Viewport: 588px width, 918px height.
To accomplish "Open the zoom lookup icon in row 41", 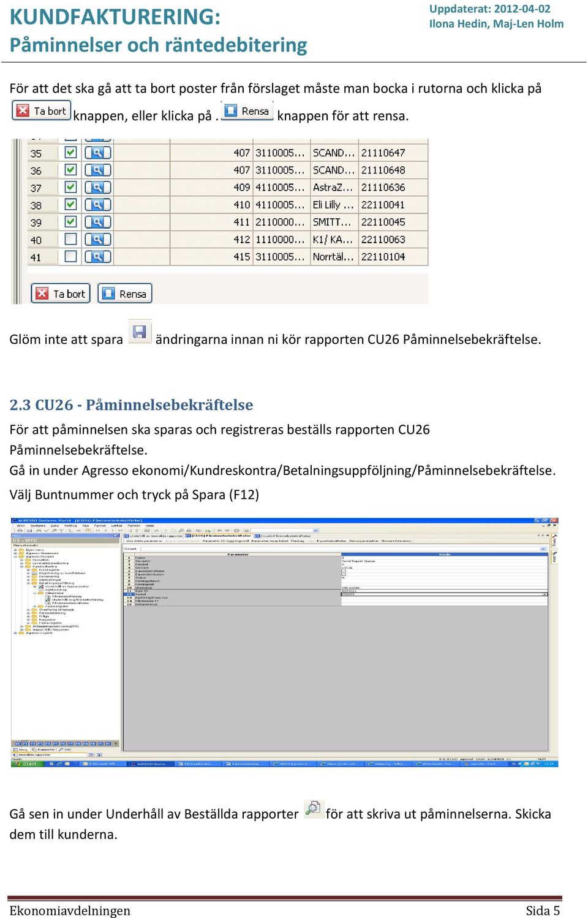I will [97, 257].
